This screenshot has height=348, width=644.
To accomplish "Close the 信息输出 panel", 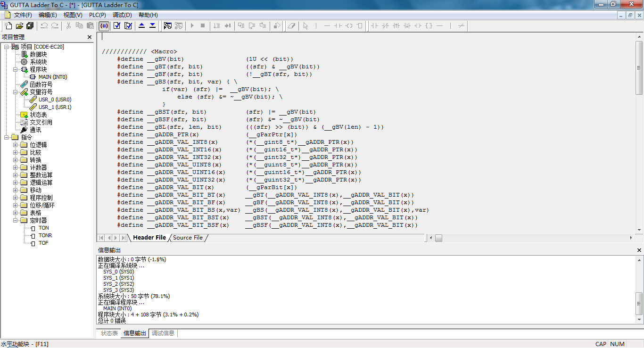I will coord(639,250).
